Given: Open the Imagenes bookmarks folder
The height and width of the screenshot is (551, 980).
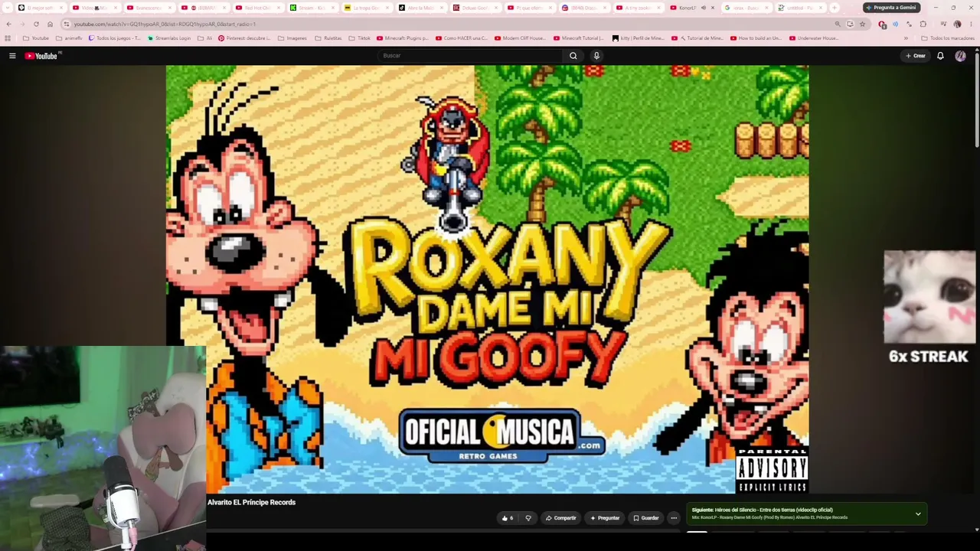Looking at the screenshot, I should 292,38.
